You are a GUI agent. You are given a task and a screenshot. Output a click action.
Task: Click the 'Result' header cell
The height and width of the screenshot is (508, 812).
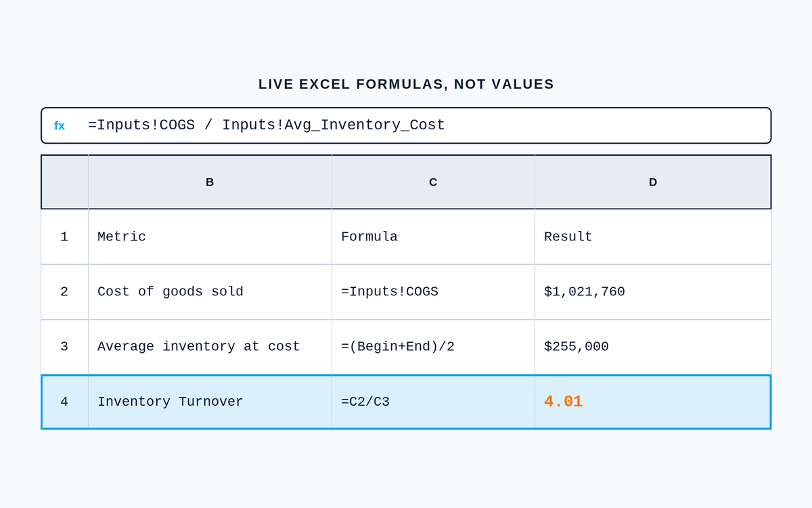[x=653, y=237]
